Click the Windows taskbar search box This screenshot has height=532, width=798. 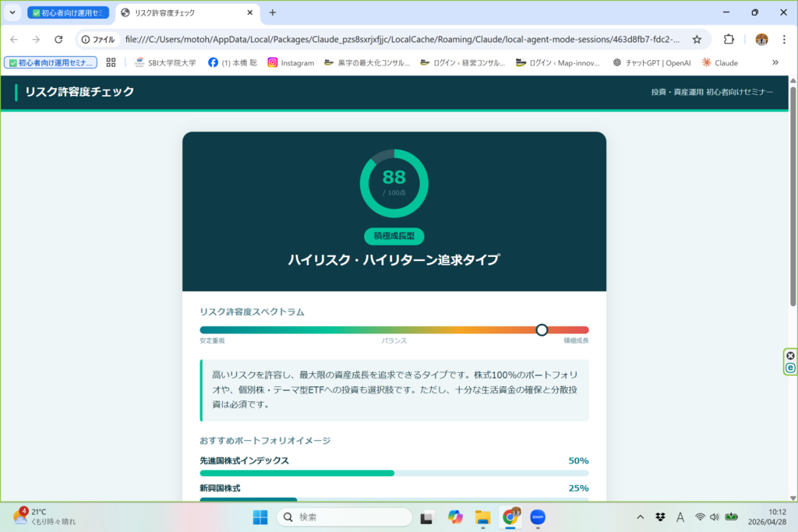pos(344,516)
